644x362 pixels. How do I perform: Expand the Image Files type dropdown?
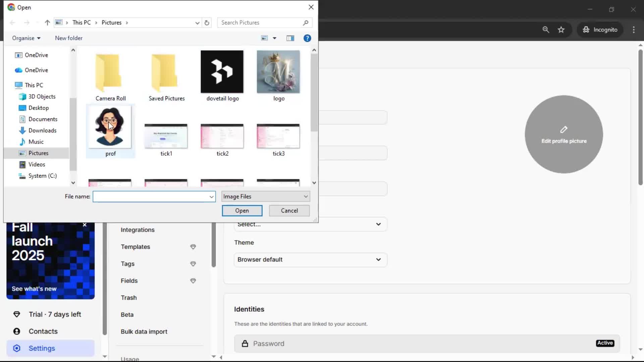[x=306, y=196]
